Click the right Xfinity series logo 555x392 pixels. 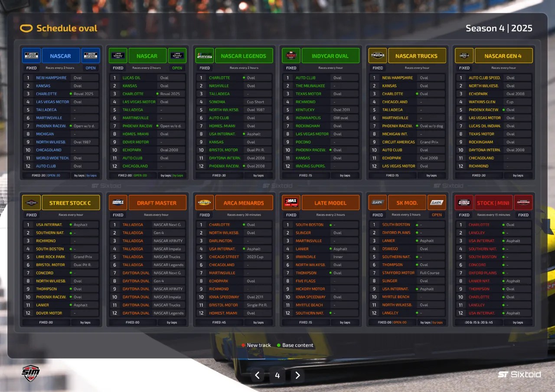pyautogui.click(x=177, y=56)
